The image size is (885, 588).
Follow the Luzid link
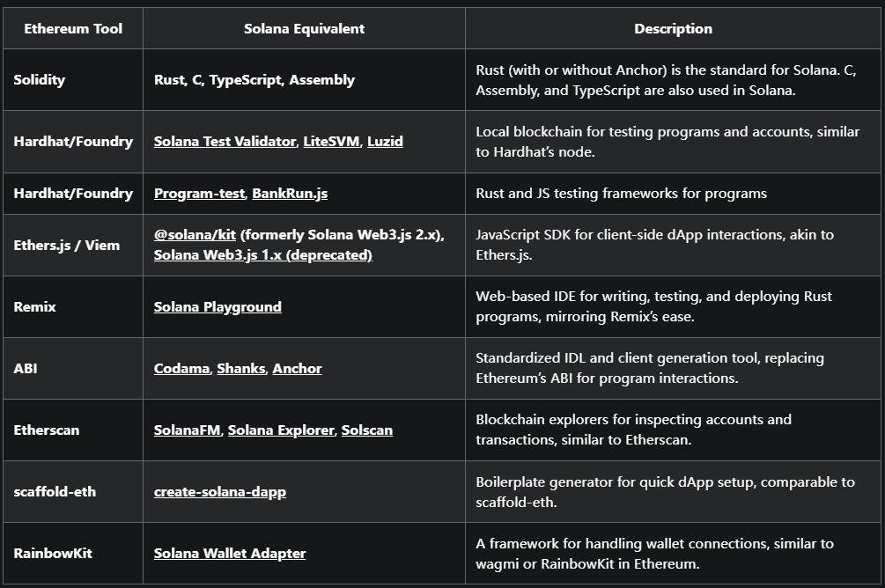(385, 141)
